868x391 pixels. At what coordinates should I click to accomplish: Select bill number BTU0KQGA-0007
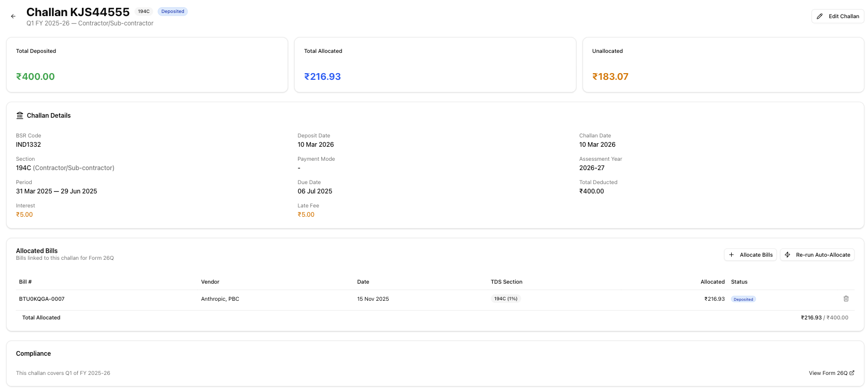[x=42, y=299]
